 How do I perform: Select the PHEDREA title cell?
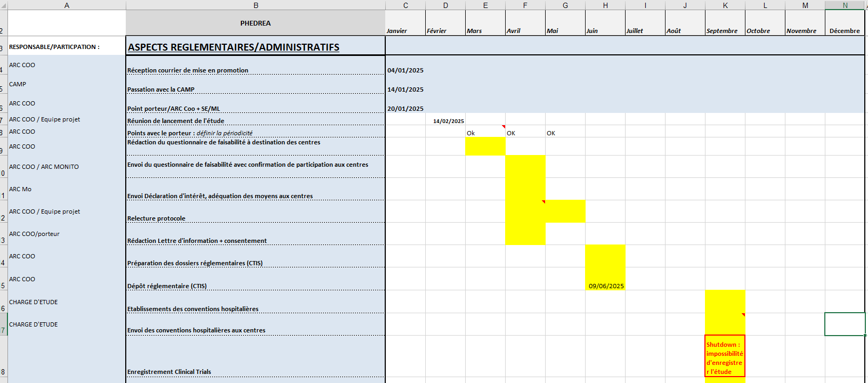point(255,23)
